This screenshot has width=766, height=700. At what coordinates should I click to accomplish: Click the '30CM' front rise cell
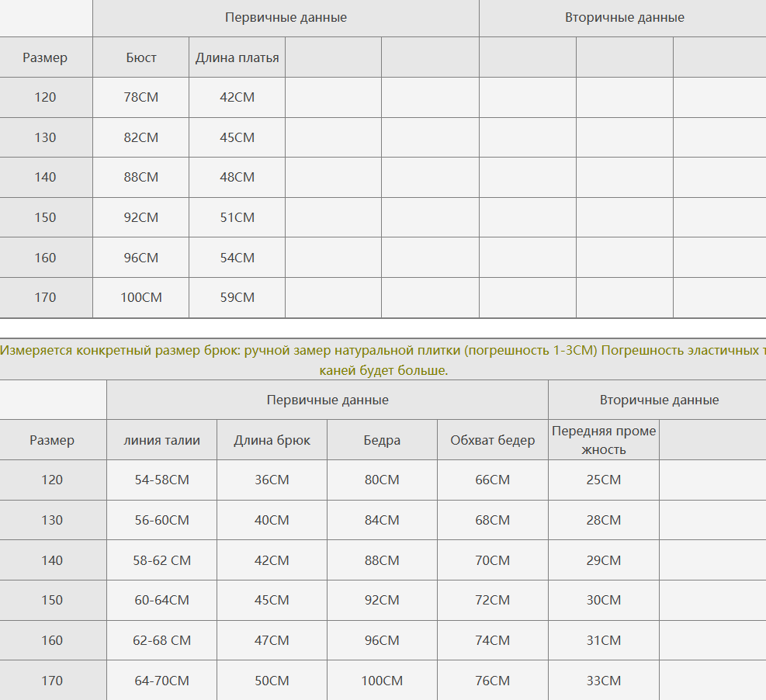(x=603, y=600)
